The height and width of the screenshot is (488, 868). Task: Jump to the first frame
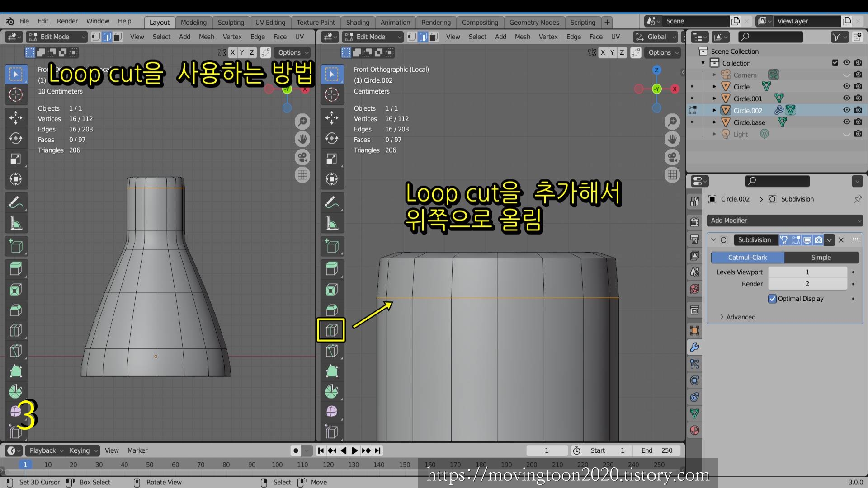[321, 450]
